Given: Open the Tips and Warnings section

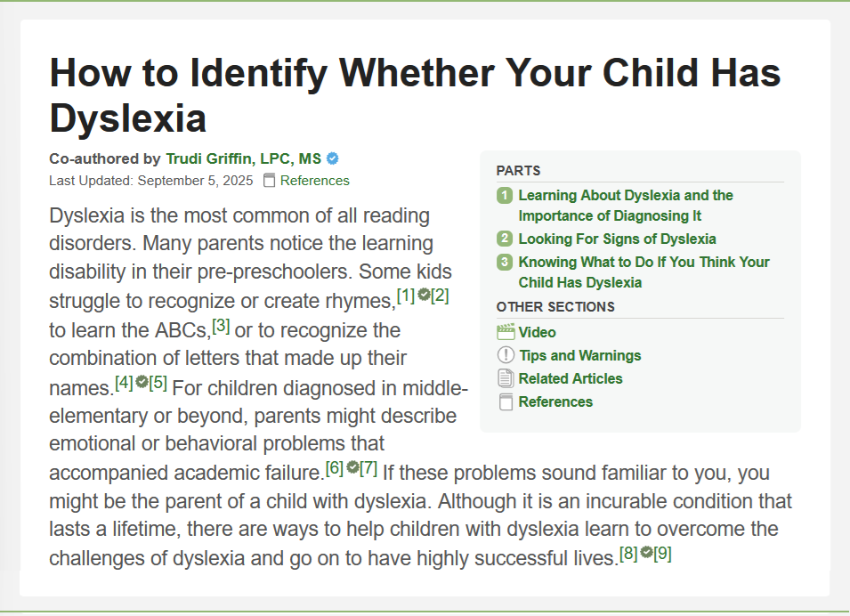Looking at the screenshot, I should pos(579,355).
